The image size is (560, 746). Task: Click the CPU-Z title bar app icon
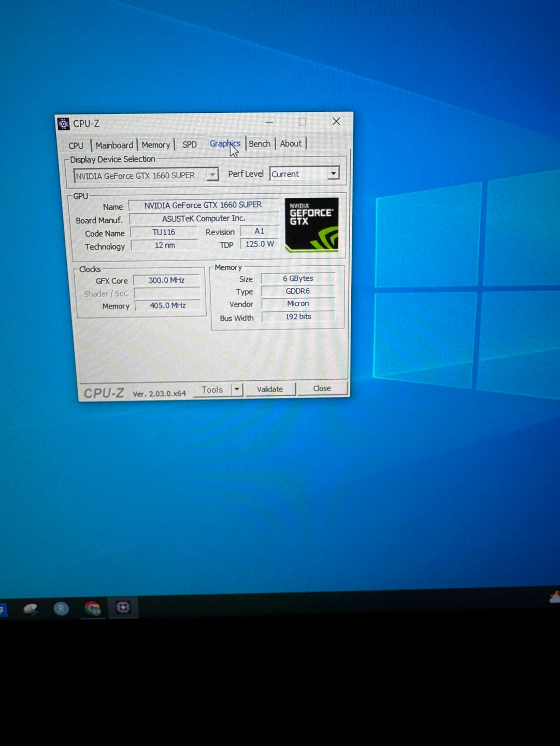tap(63, 124)
